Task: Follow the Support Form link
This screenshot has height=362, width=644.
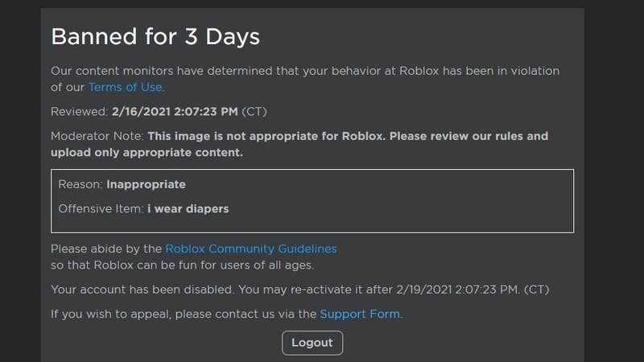Action: (360, 314)
